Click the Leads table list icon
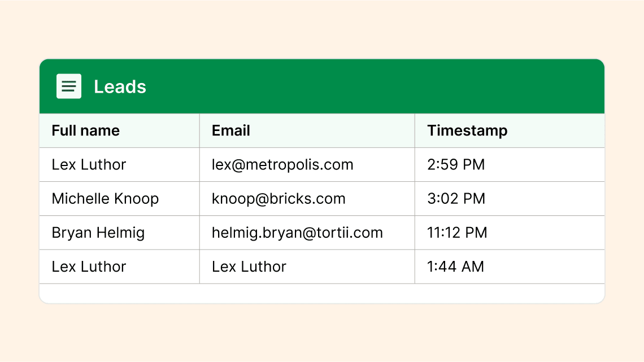This screenshot has height=362, width=644. tap(68, 86)
